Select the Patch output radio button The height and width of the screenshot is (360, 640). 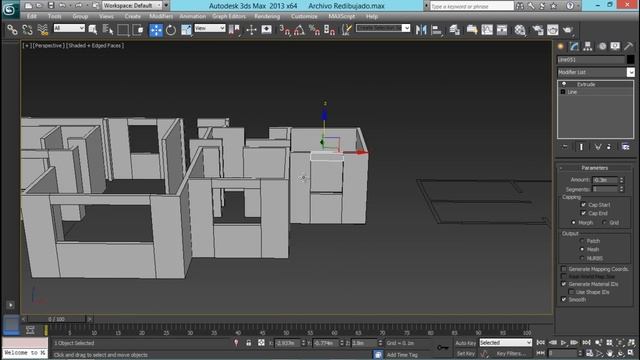click(x=582, y=241)
